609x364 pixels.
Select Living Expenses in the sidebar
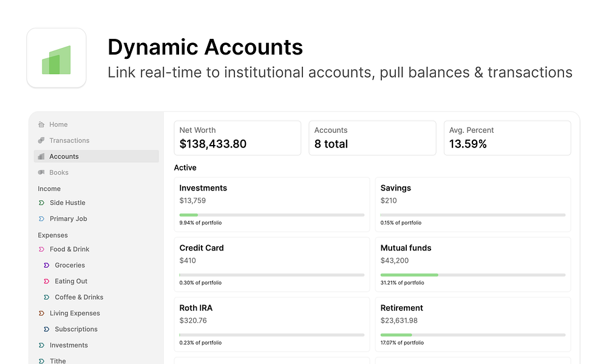coord(75,313)
